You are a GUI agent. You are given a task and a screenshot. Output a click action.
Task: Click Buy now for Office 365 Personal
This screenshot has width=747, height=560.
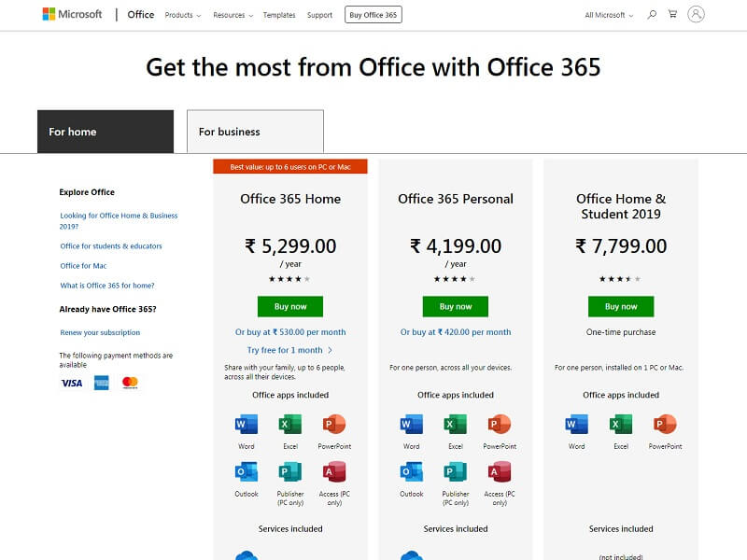click(x=456, y=307)
